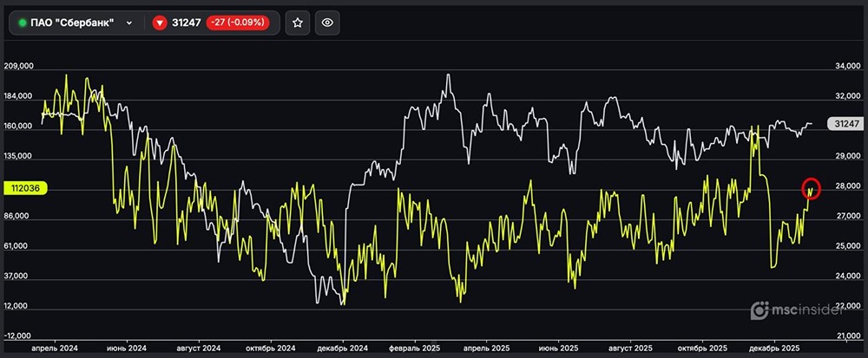868x358 pixels.
Task: Click the right axis value 25,000
Action: tap(847, 246)
